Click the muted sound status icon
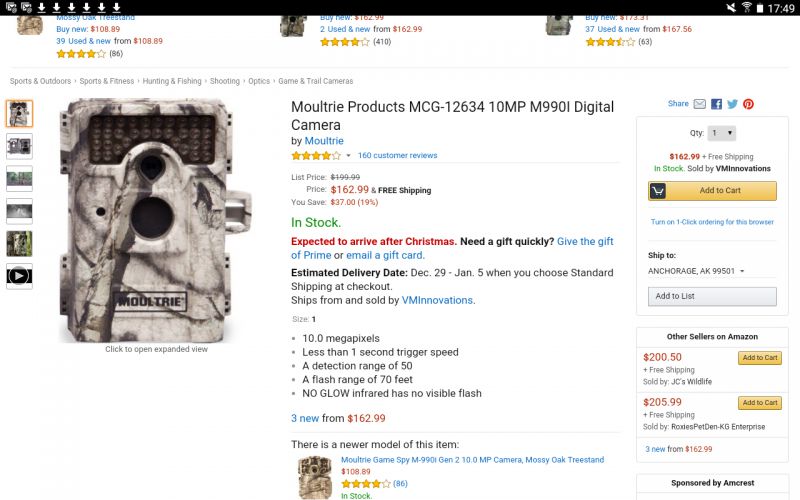The width and height of the screenshot is (800, 500). coord(731,7)
